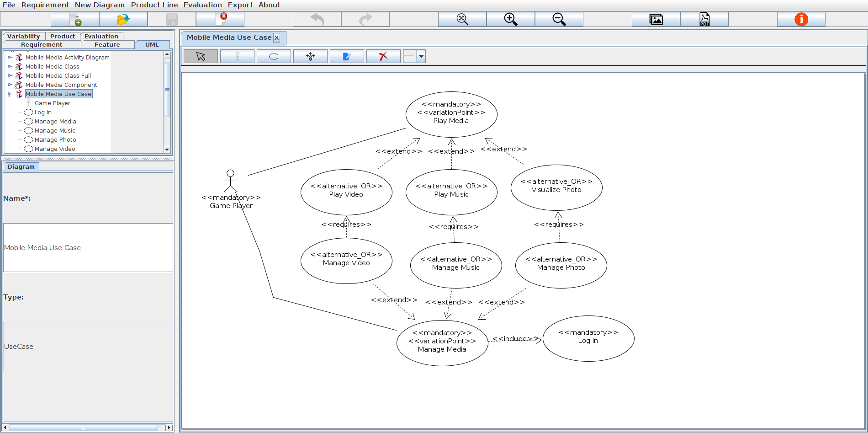The width and height of the screenshot is (868, 433).
Task: Select the relationship connector tool
Action: [310, 56]
